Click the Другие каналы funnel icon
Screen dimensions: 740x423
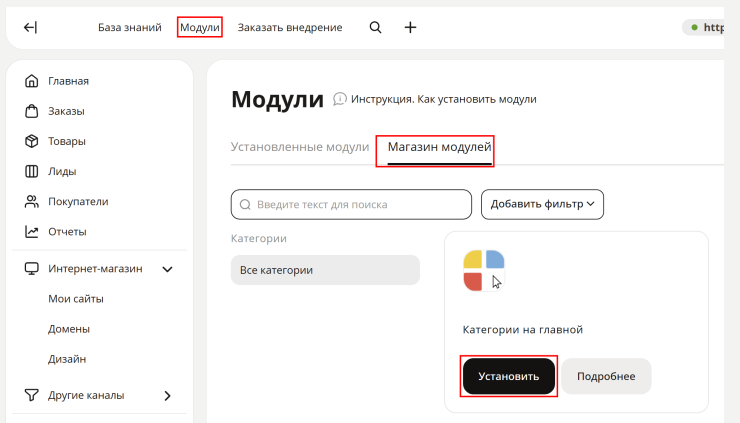32,395
